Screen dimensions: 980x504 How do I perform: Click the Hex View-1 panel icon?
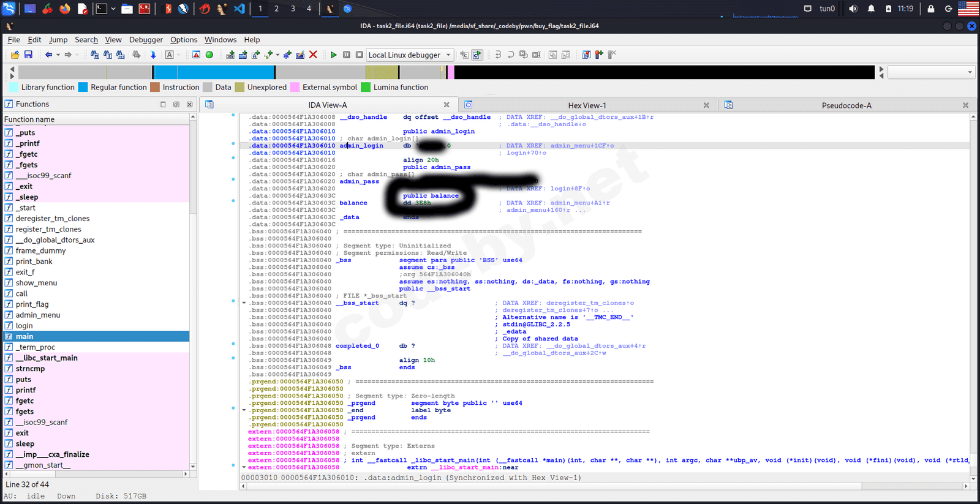469,105
